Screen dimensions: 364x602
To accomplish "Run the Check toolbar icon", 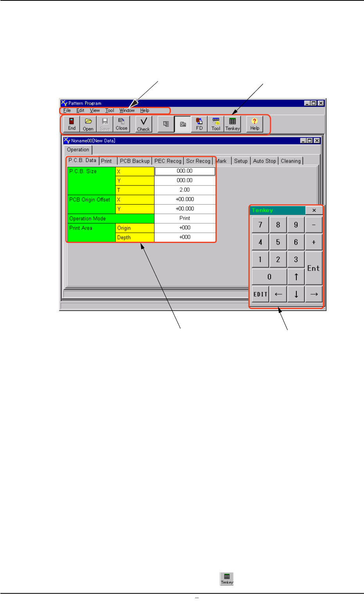I will [x=143, y=124].
